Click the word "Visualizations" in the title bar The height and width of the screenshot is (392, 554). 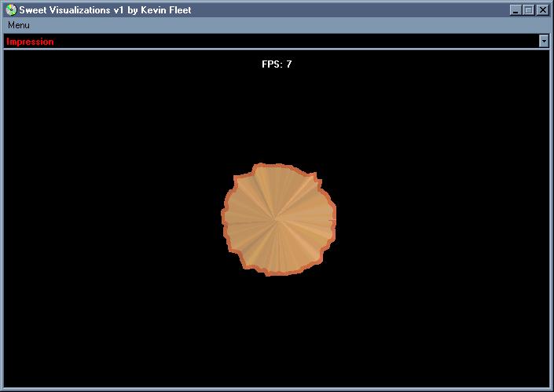click(79, 10)
